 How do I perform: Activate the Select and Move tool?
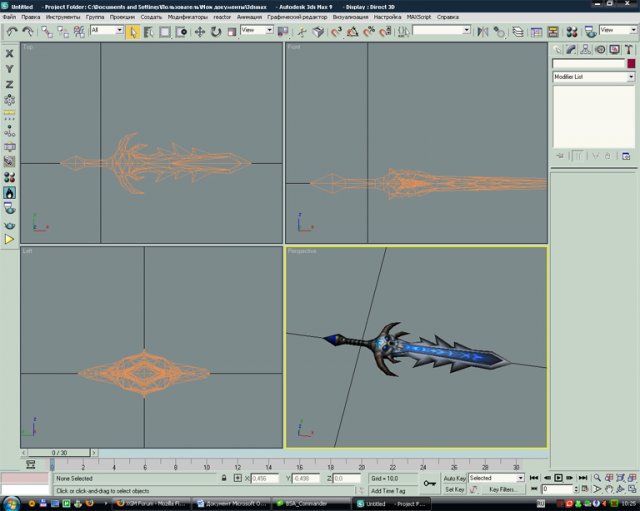[200, 32]
